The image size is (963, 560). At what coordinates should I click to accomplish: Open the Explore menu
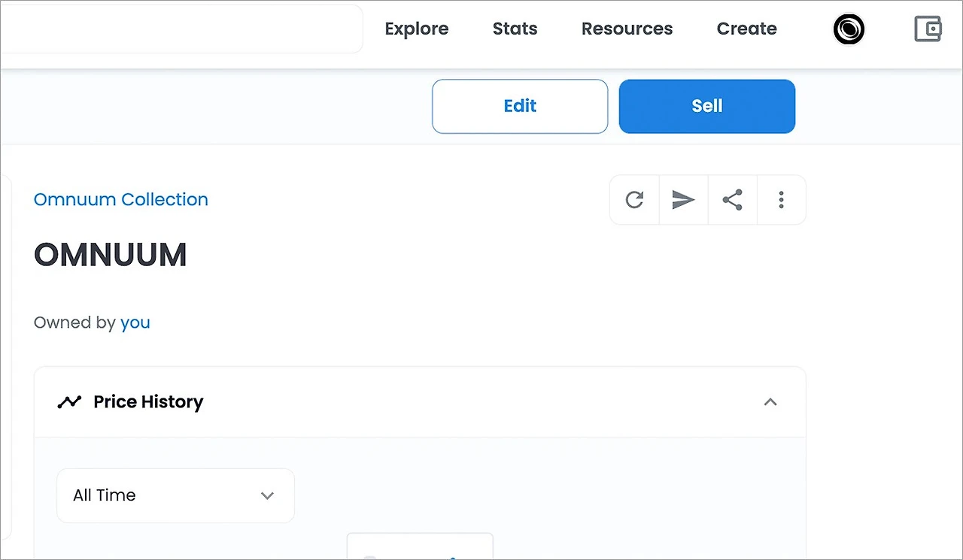click(x=417, y=29)
